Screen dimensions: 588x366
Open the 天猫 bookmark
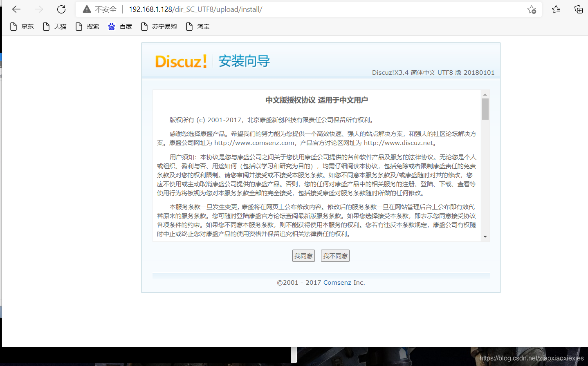click(x=54, y=27)
